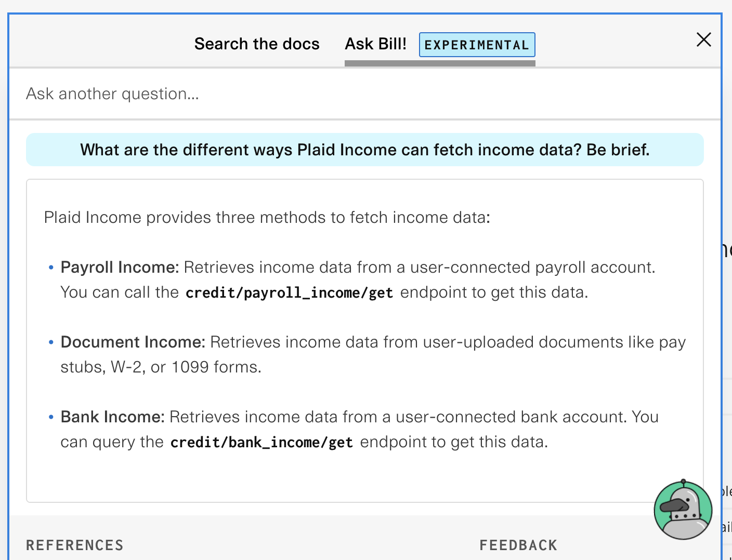Click the close X in the top corner

[x=703, y=39]
